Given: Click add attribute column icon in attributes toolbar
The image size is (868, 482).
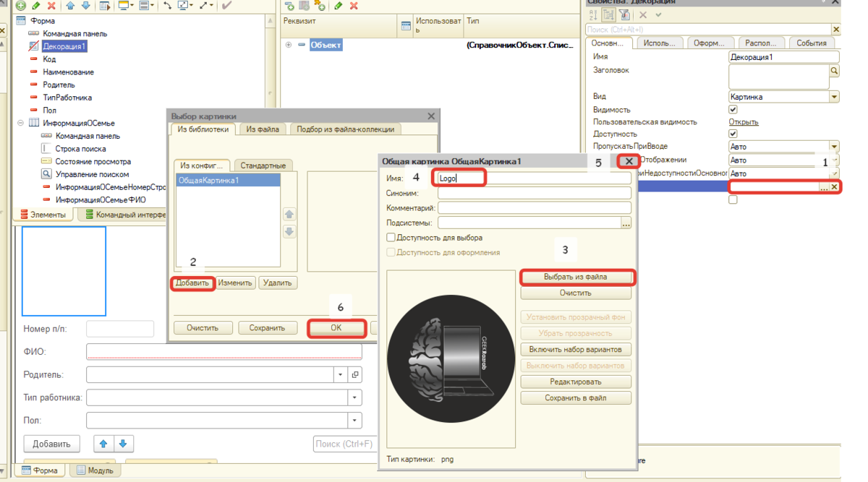Looking at the screenshot, I should click(x=305, y=6).
